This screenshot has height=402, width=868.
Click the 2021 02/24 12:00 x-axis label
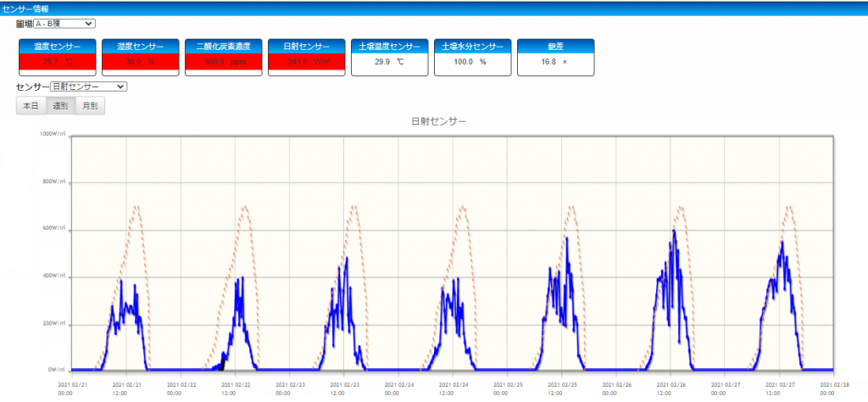(x=454, y=388)
